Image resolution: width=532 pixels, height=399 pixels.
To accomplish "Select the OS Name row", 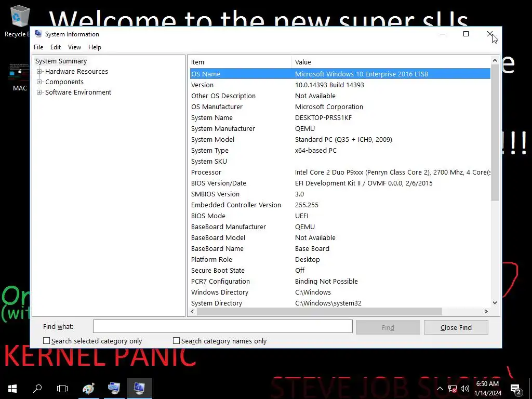I will [340, 74].
